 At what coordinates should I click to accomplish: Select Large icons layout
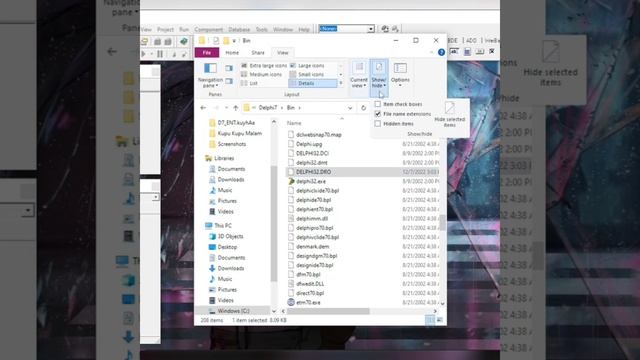tap(307, 65)
